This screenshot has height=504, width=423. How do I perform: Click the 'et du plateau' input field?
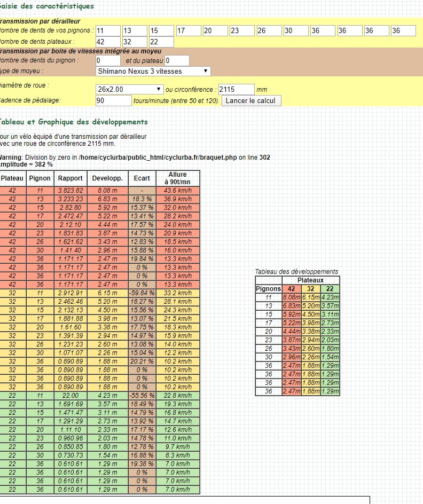pos(177,60)
